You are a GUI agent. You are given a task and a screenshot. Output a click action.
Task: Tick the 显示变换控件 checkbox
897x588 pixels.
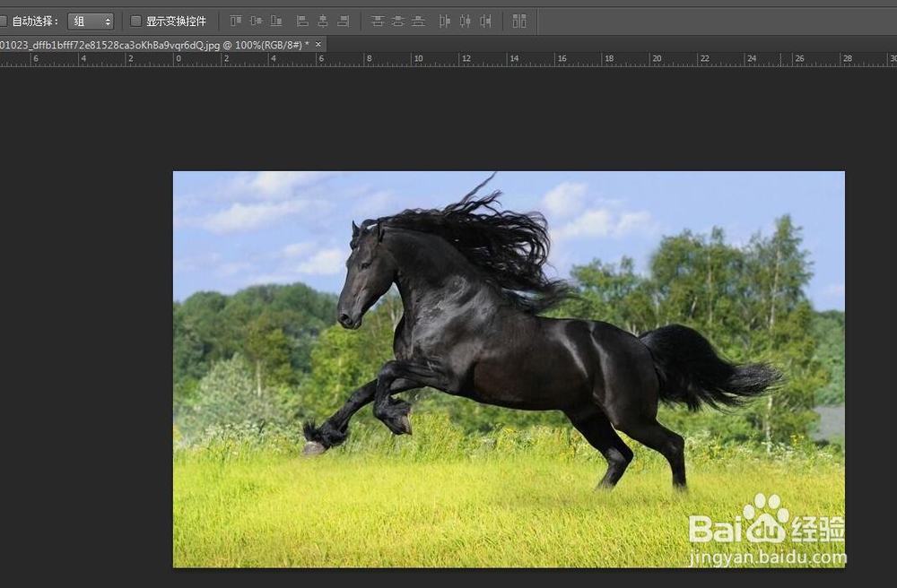pyautogui.click(x=135, y=22)
